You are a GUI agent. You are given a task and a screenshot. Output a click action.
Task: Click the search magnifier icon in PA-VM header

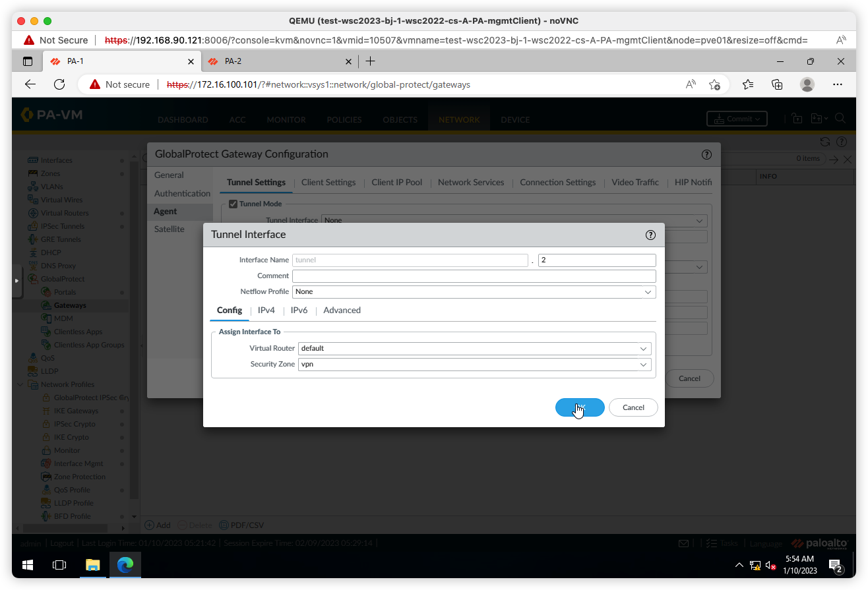point(840,118)
